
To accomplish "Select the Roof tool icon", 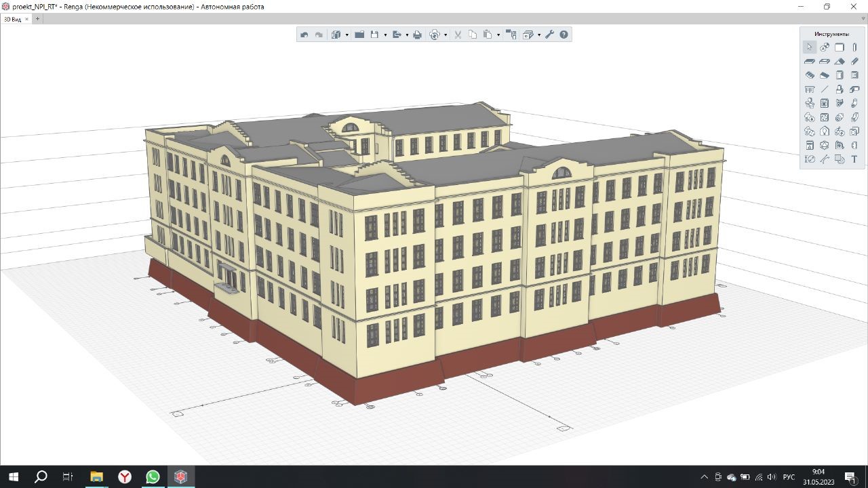I will 840,62.
